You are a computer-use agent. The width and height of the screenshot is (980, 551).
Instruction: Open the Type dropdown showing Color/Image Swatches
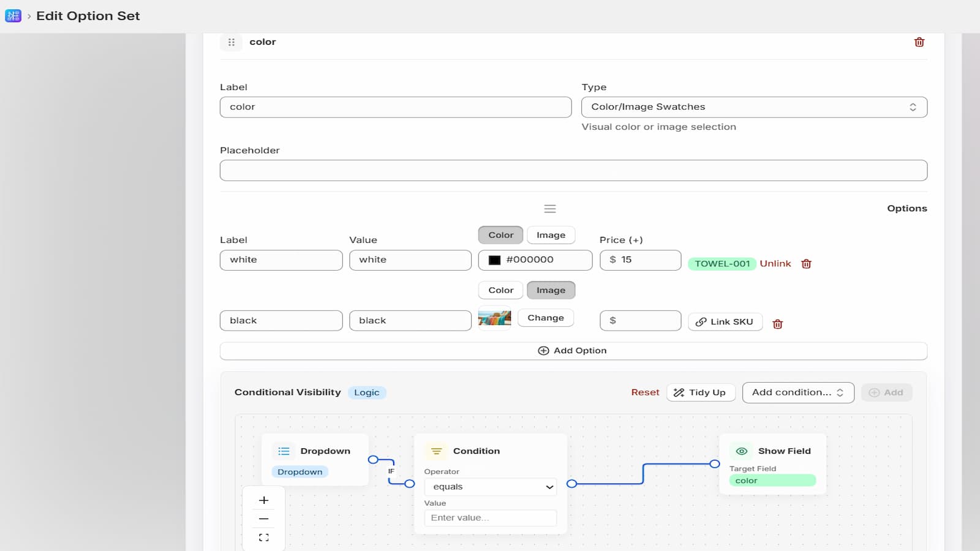click(755, 107)
